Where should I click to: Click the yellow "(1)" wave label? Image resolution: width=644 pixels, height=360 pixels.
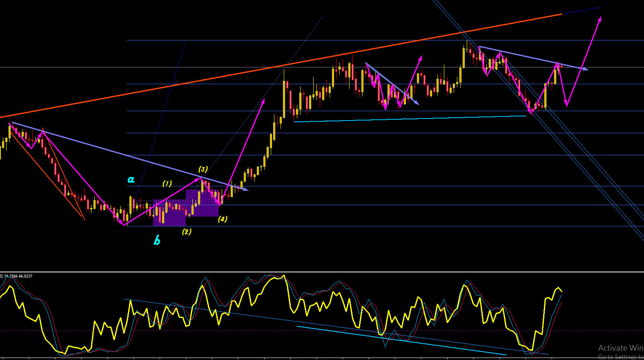[167, 183]
